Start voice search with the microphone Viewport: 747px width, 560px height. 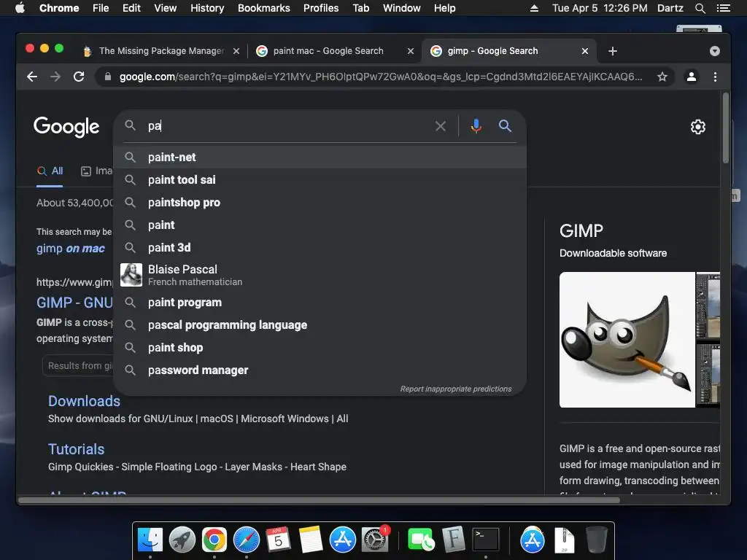click(x=476, y=126)
